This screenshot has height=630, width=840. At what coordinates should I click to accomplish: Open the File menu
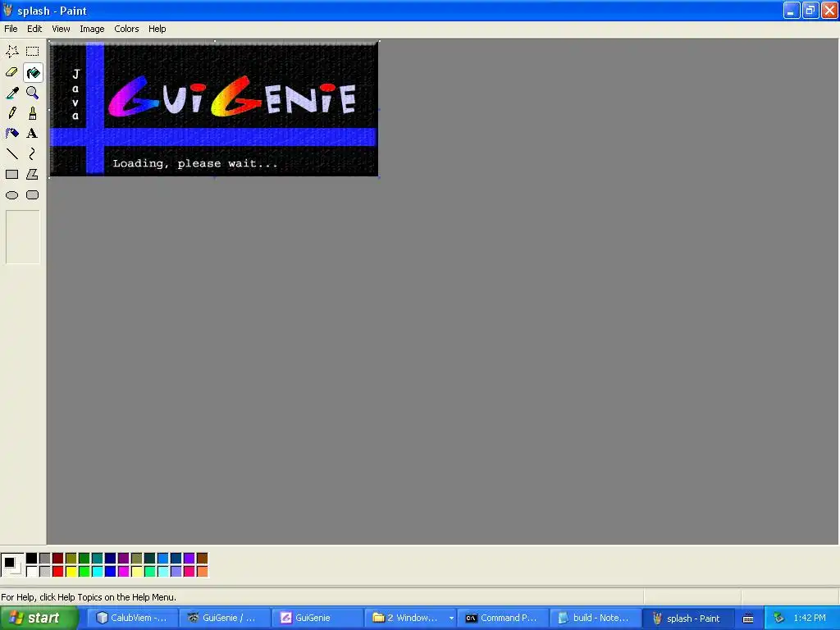point(11,29)
